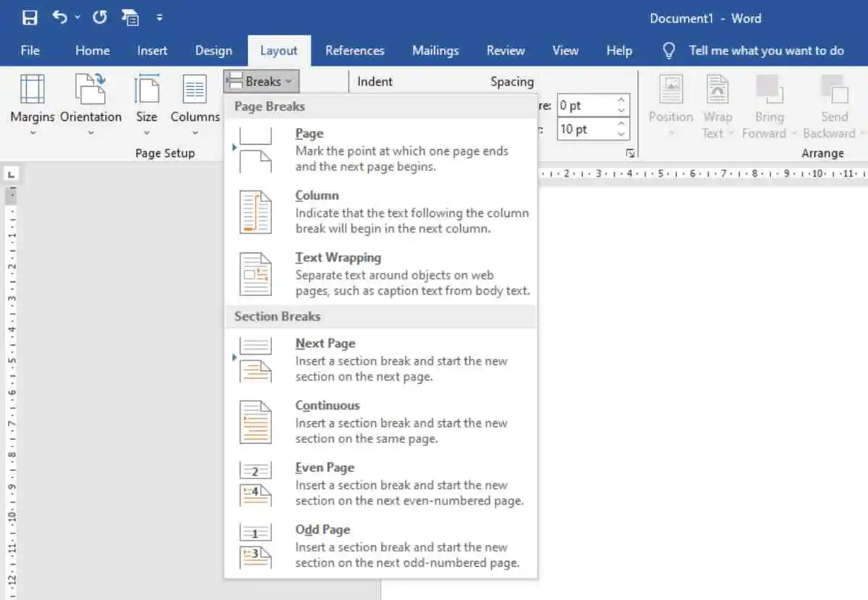The height and width of the screenshot is (600, 868).
Task: Click the Continuous section break icon
Action: coord(255,422)
